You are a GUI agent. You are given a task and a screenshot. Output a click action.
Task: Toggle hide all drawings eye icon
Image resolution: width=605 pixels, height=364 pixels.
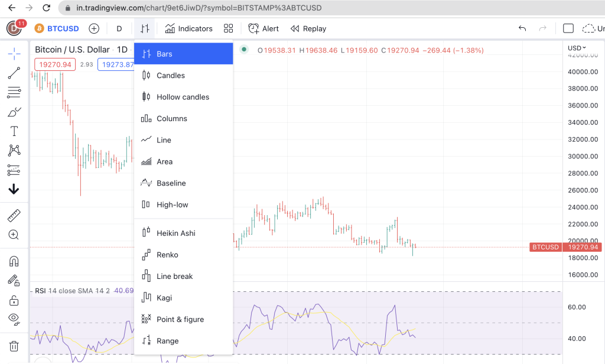[14, 319]
